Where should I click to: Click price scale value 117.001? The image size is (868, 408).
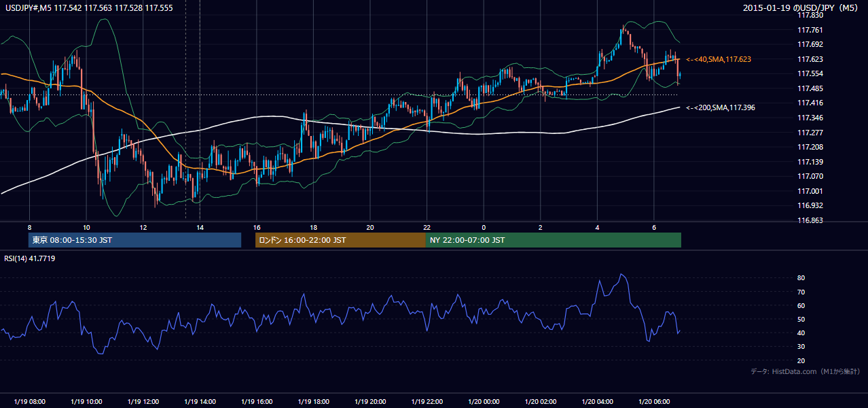coord(810,191)
